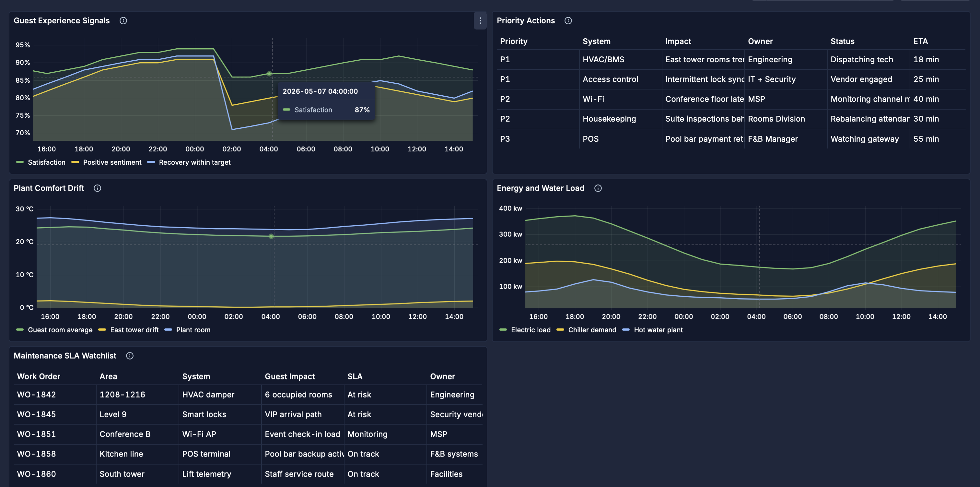Screen dimensions: 980x487
Task: Click the Maintenance SLA Watchlist panel title
Action: [65, 356]
